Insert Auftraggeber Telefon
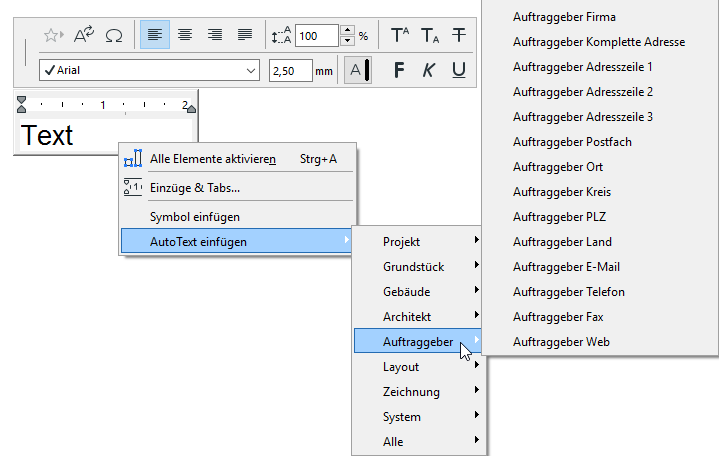The image size is (719, 456). (x=600, y=292)
